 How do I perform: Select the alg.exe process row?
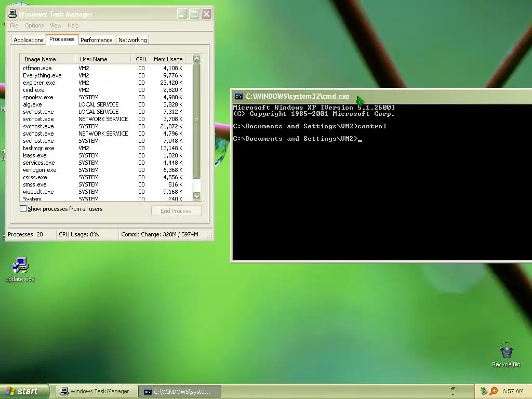point(106,104)
